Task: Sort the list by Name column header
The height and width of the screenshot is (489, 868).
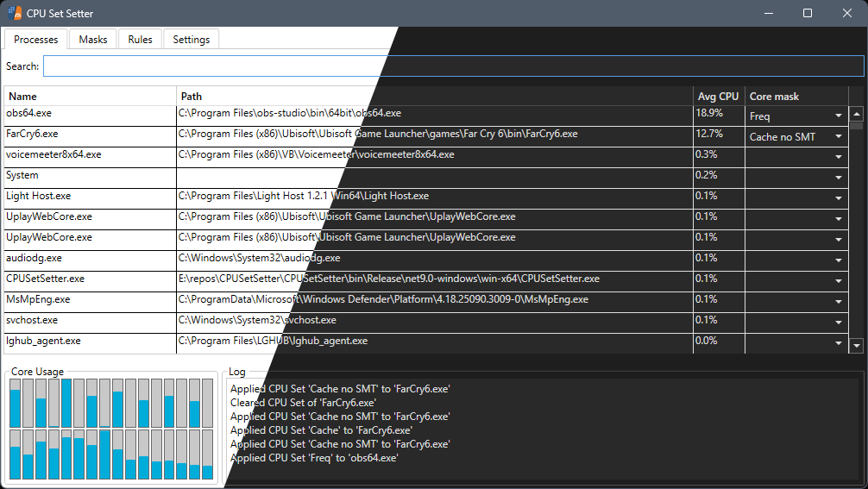Action: pyautogui.click(x=90, y=97)
